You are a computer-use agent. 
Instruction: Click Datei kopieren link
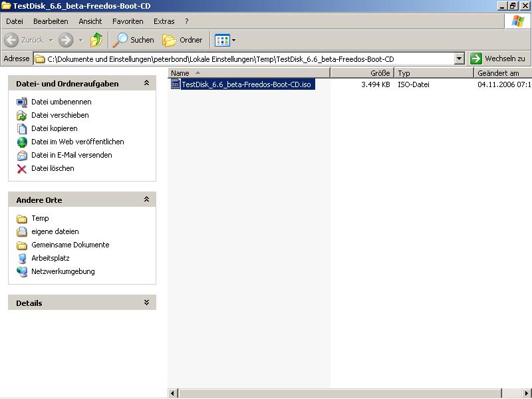click(55, 128)
